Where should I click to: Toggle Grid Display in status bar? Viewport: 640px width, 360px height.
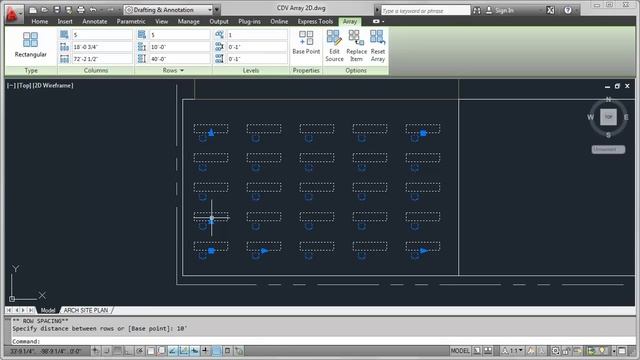pos(117,351)
